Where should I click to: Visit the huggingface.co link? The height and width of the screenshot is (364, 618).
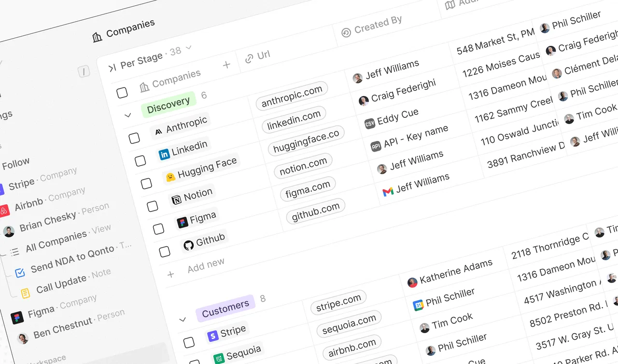[306, 140]
